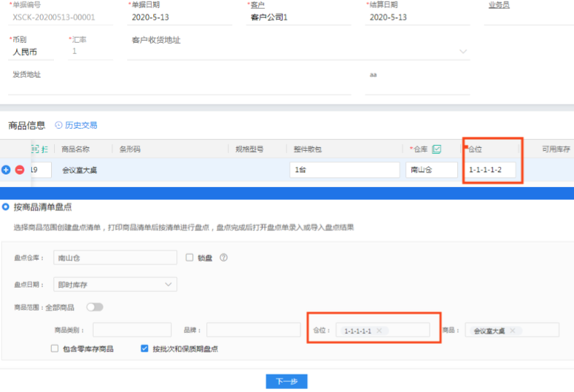The height and width of the screenshot is (392, 574).
Task: Click the help question mark next to 锁盘
Action: 223,257
